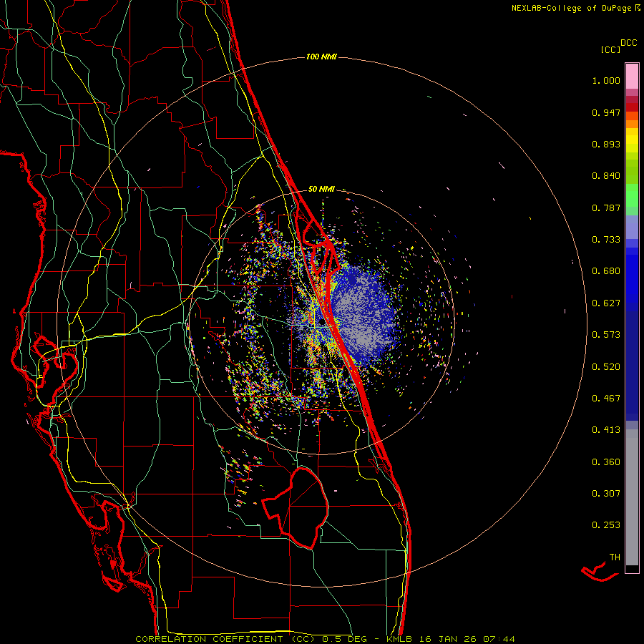Click the 0.573 legend value
The height and width of the screenshot is (644, 644).
[606, 335]
